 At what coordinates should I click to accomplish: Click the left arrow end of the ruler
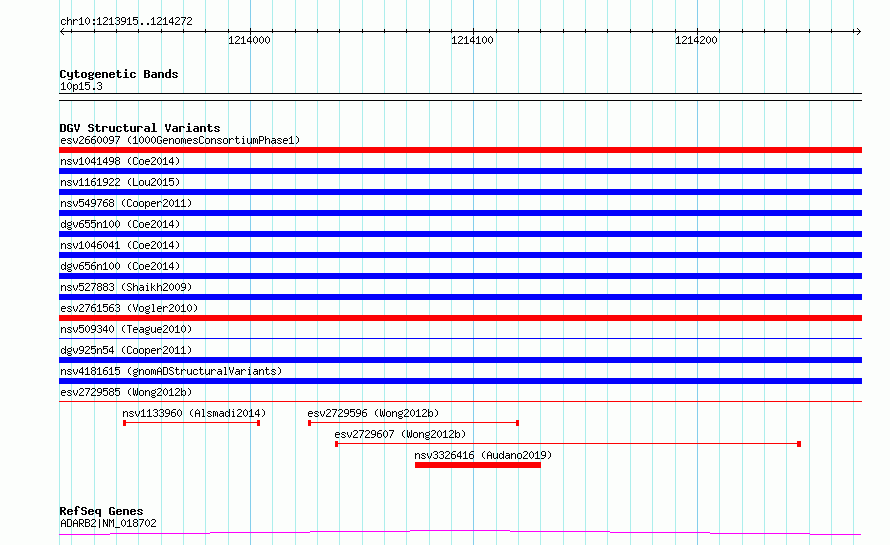pyautogui.click(x=62, y=32)
